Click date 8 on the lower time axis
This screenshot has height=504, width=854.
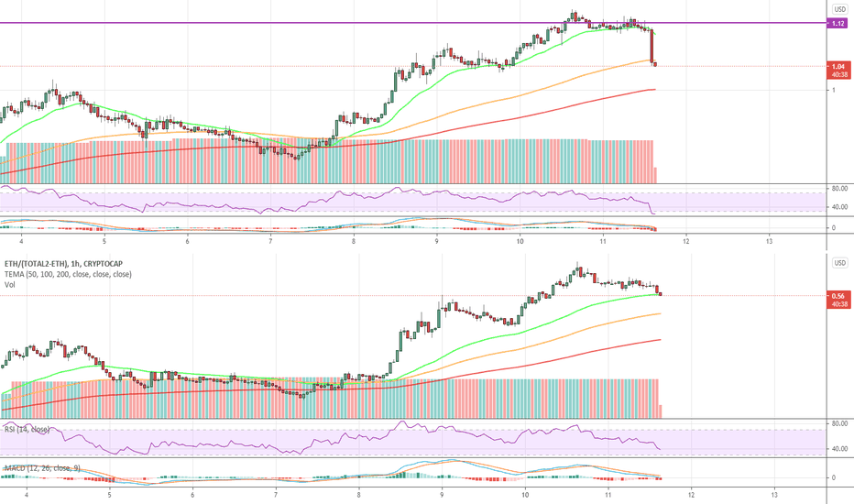(x=359, y=495)
